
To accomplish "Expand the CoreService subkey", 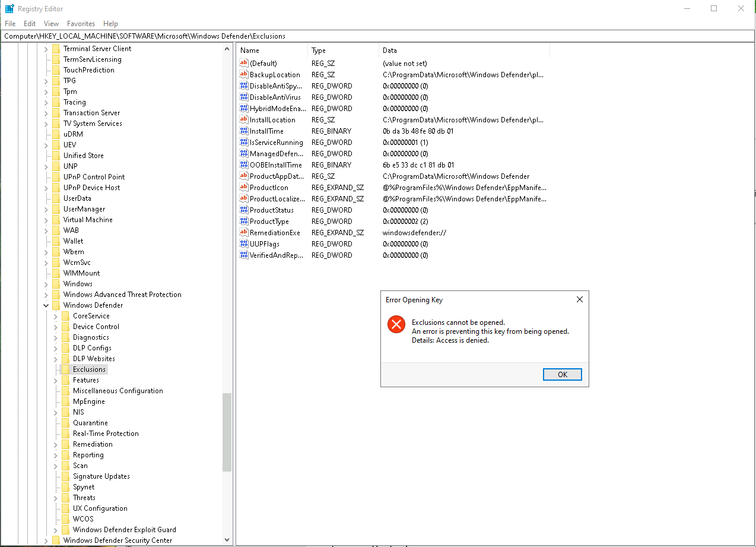I will coord(56,316).
